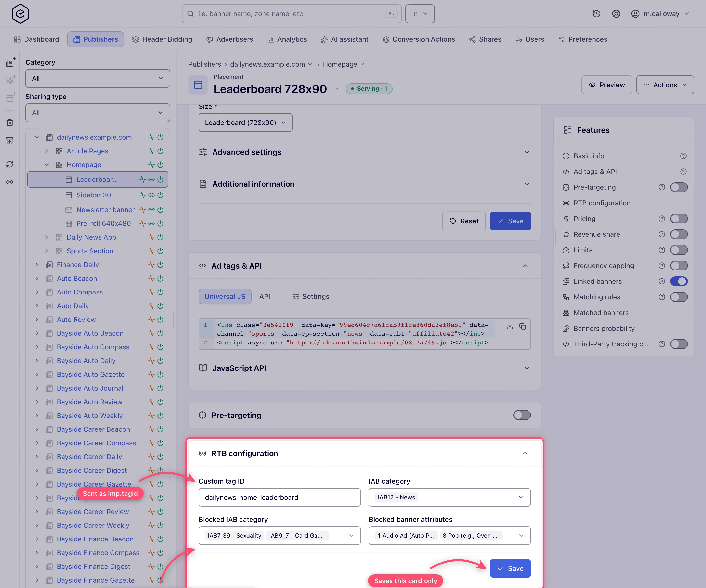The height and width of the screenshot is (588, 706).
Task: Click the Custom tag ID input field
Action: click(x=279, y=497)
